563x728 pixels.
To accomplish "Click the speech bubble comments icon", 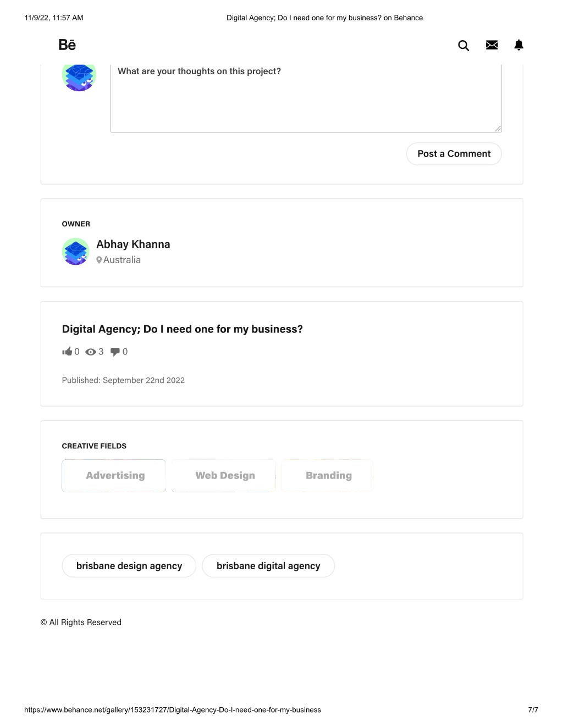I will point(115,352).
